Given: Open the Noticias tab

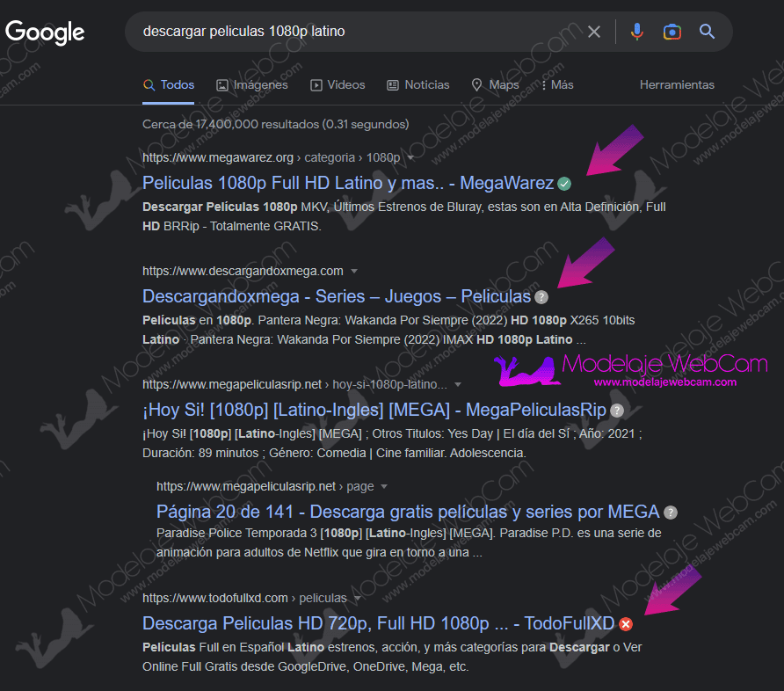Looking at the screenshot, I should tap(418, 85).
